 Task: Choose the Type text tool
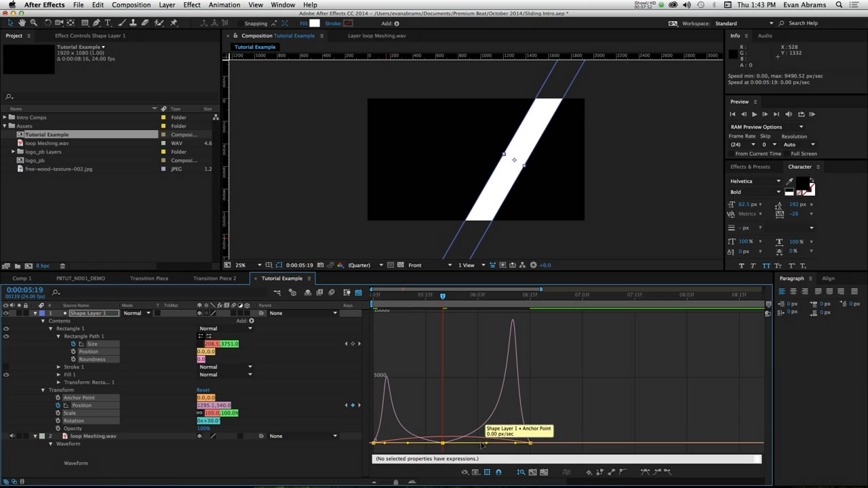107,23
